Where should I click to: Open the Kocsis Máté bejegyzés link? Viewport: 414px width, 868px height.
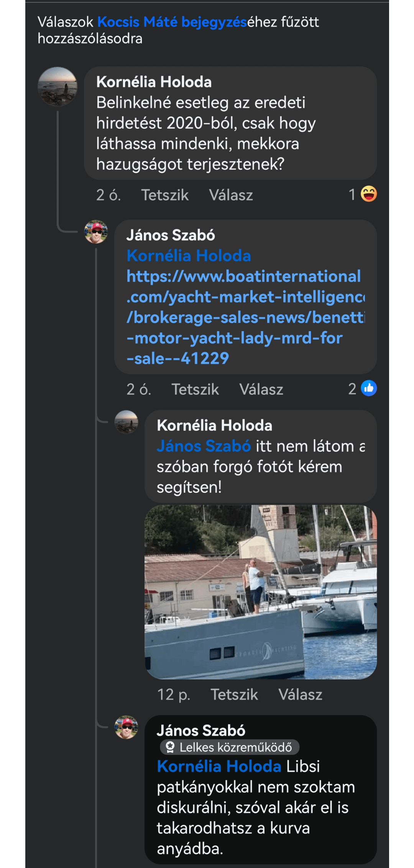[172, 22]
